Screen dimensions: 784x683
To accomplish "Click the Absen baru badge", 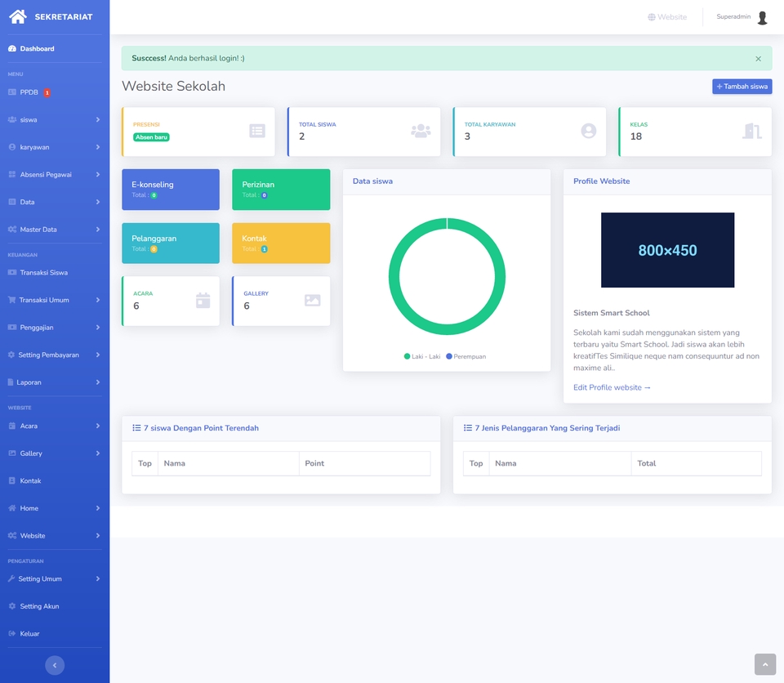I will tap(152, 137).
